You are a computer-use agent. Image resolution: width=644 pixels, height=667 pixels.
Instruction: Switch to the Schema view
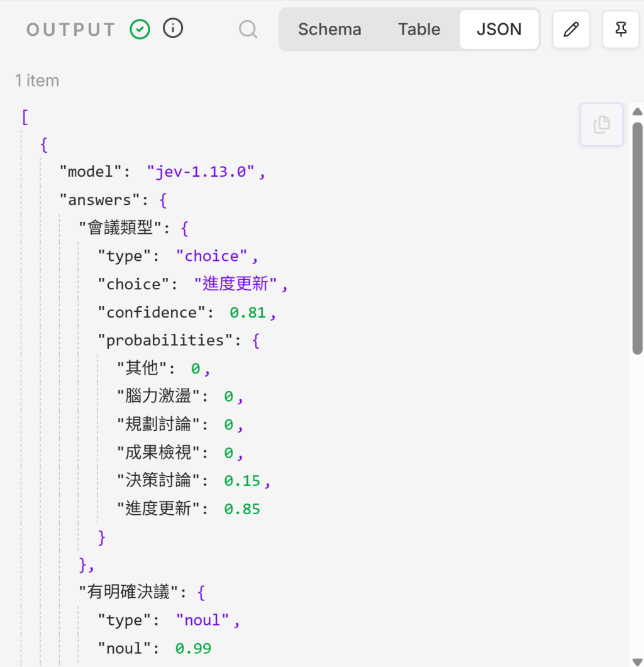(x=330, y=30)
